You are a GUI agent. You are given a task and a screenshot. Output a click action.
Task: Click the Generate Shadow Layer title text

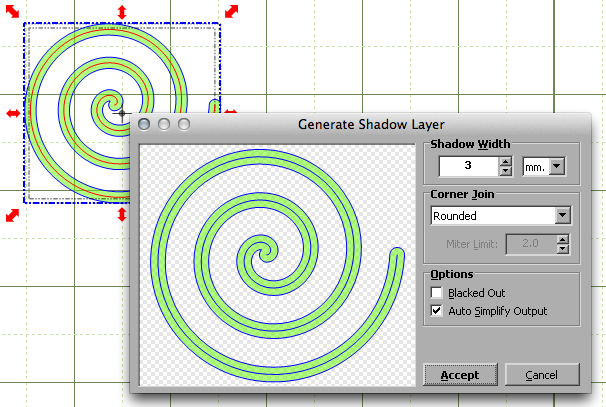[x=371, y=124]
